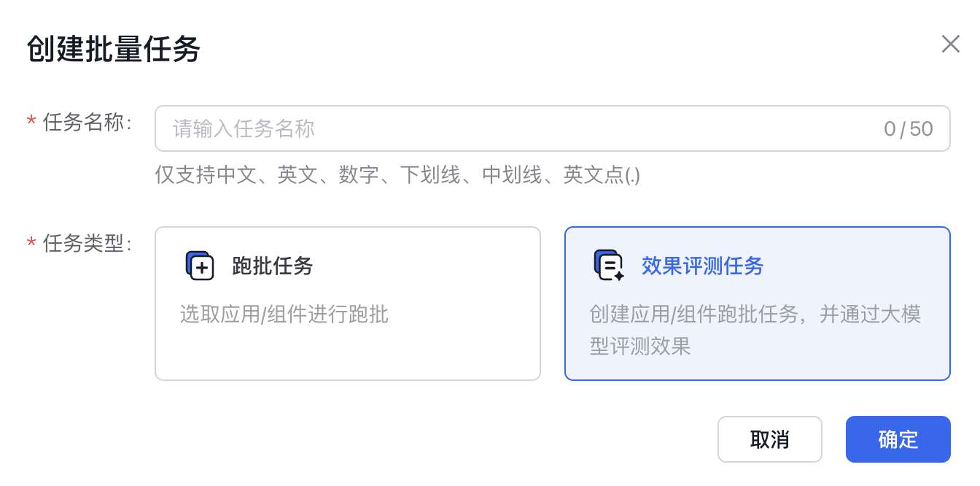Click the 效果评测任务 sparkle document icon

tap(609, 266)
